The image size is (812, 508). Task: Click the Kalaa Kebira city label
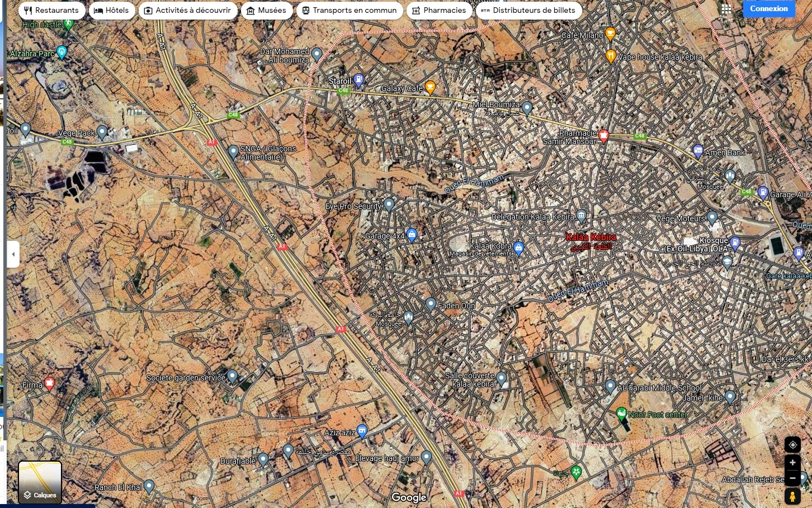coord(591,238)
